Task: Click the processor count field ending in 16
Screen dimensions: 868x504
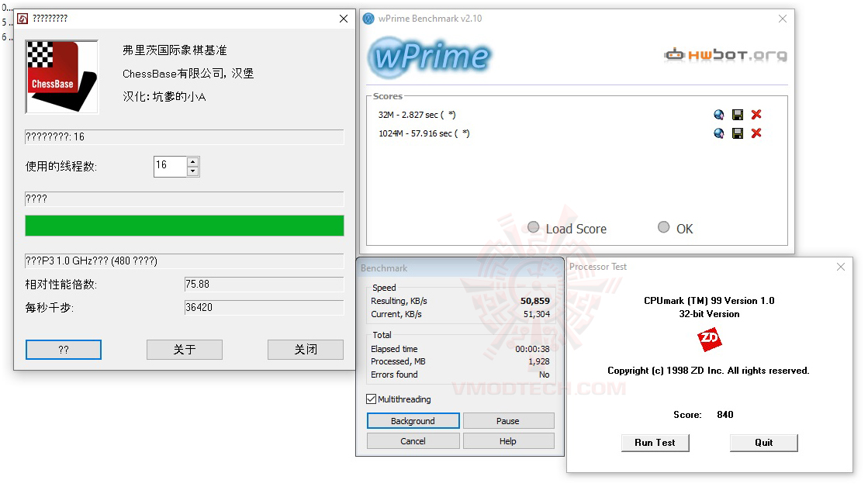Action: [x=185, y=137]
